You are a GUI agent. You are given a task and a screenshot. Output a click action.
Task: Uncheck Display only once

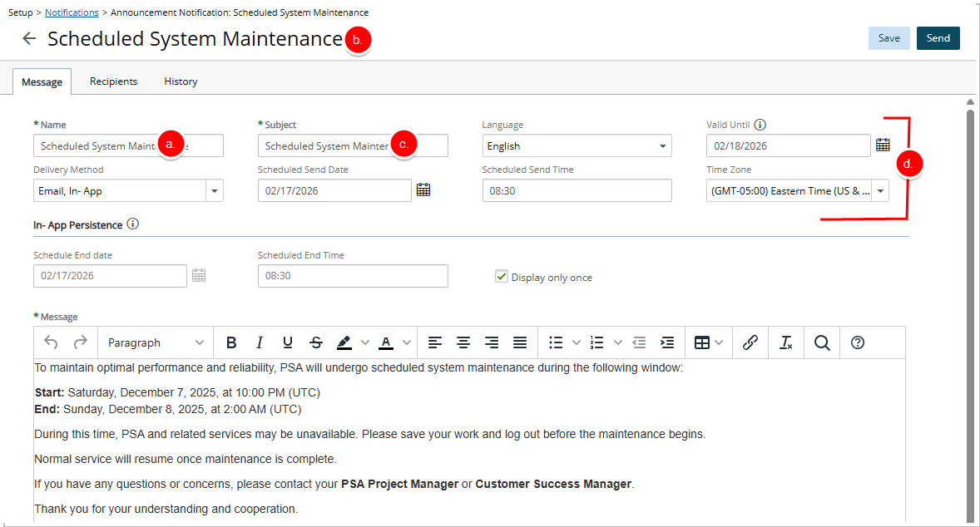pyautogui.click(x=501, y=276)
